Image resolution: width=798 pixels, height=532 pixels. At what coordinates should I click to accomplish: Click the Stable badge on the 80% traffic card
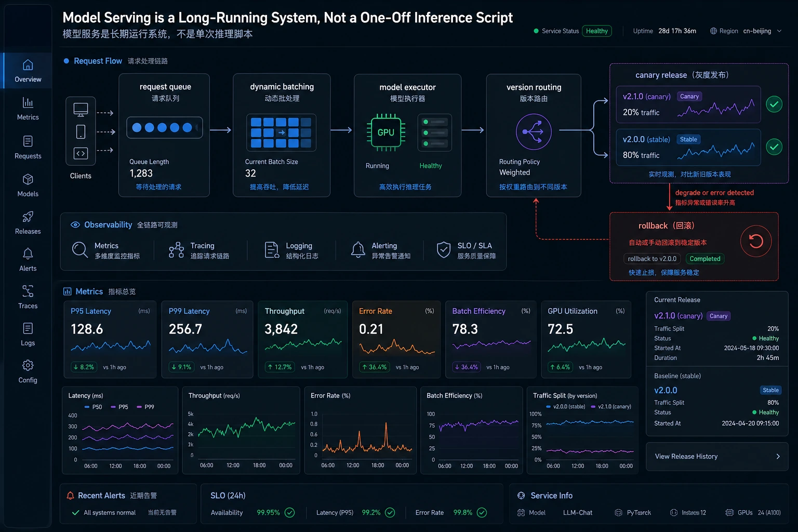click(688, 139)
